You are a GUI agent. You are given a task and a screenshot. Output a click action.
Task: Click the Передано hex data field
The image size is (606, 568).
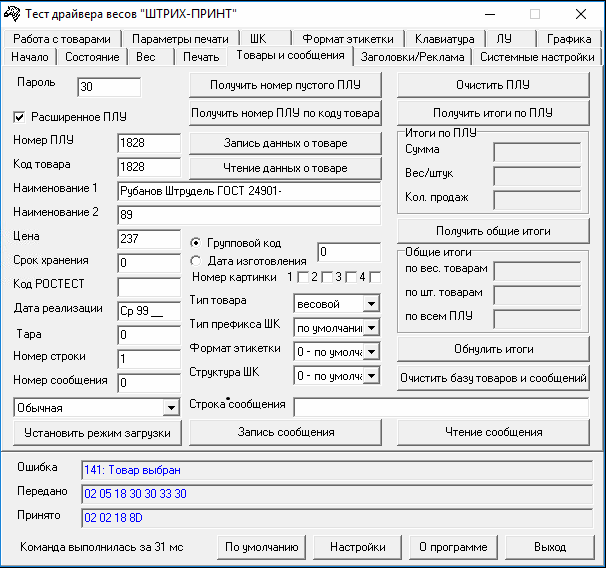[337, 494]
